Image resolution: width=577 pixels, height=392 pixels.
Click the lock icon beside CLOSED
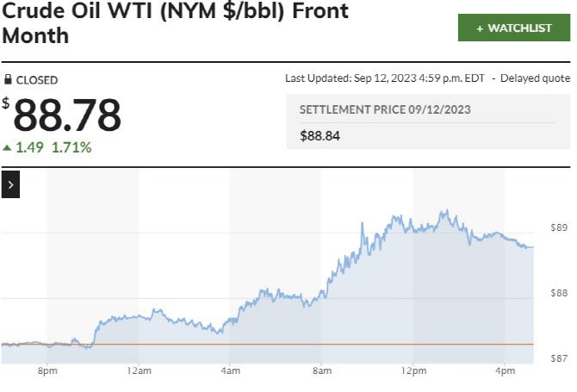[7, 80]
